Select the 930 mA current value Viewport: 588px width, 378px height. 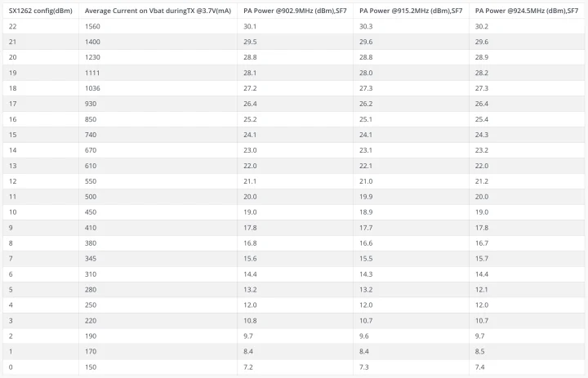tap(91, 104)
